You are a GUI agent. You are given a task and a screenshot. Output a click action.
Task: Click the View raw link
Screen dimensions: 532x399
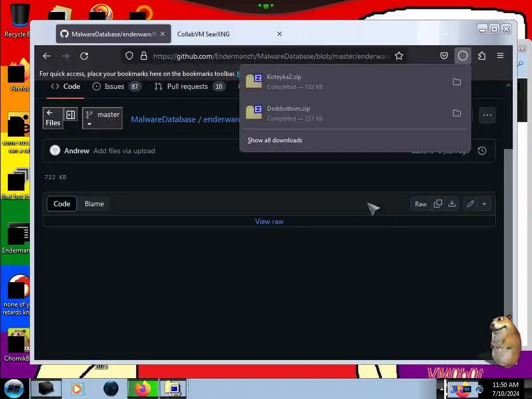pyautogui.click(x=269, y=221)
